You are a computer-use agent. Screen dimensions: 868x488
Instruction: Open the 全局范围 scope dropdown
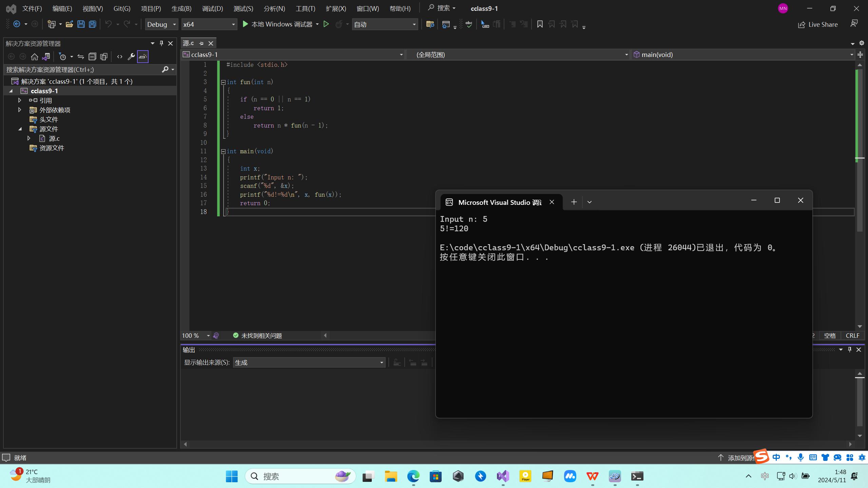coord(518,55)
